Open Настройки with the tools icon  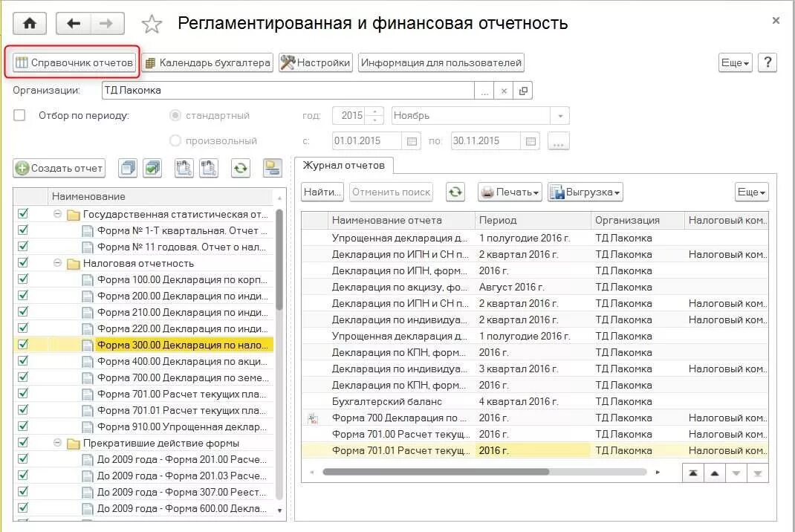(315, 63)
